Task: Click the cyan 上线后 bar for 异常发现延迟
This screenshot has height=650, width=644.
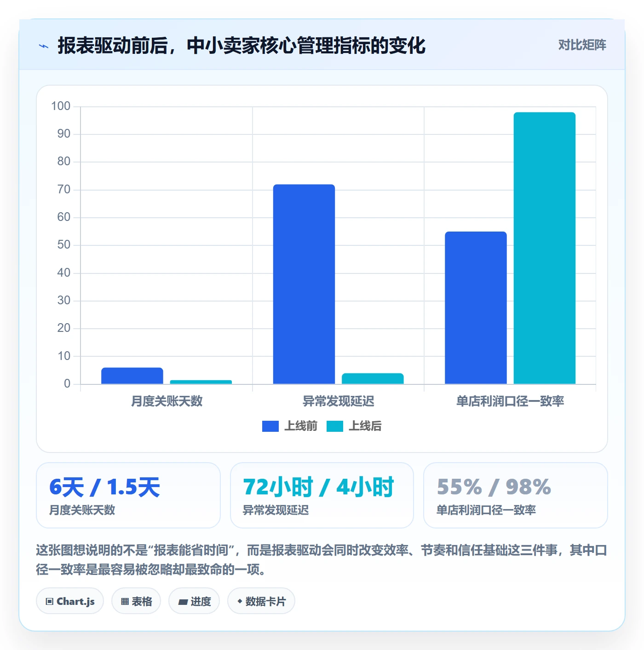Action: 373,378
